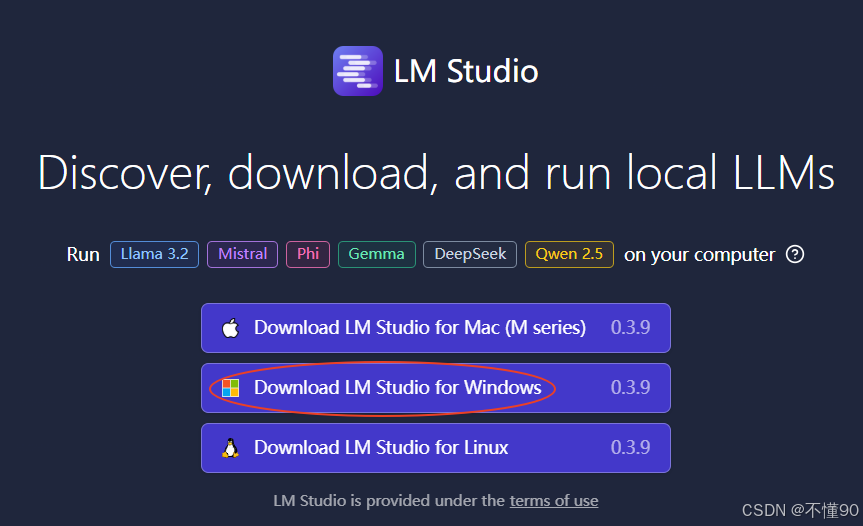Select the Mistral model tag

pyautogui.click(x=242, y=254)
